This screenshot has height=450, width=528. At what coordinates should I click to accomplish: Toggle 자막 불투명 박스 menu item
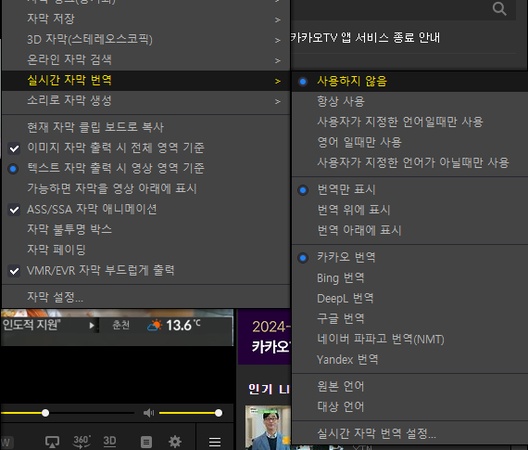click(x=146, y=230)
